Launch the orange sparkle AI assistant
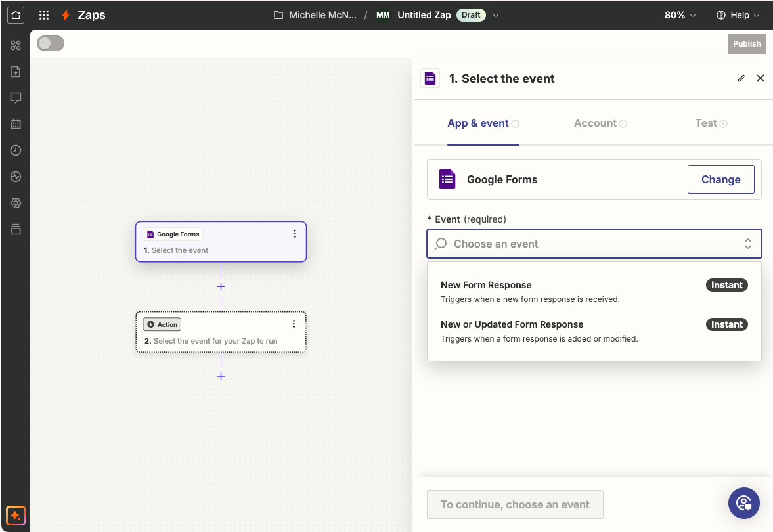Screen dimensions: 773x532 [16, 516]
